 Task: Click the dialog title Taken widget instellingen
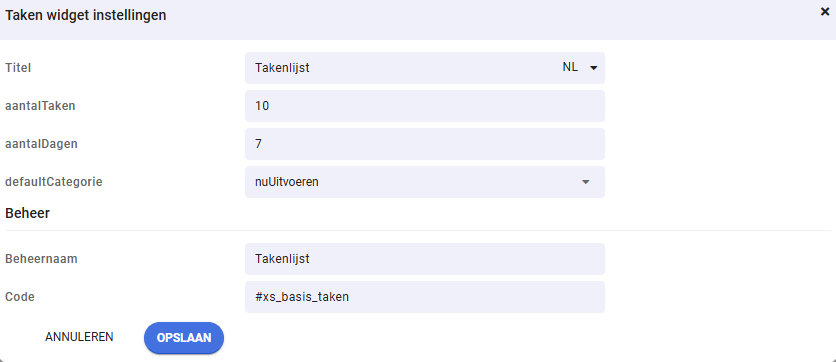tap(85, 15)
